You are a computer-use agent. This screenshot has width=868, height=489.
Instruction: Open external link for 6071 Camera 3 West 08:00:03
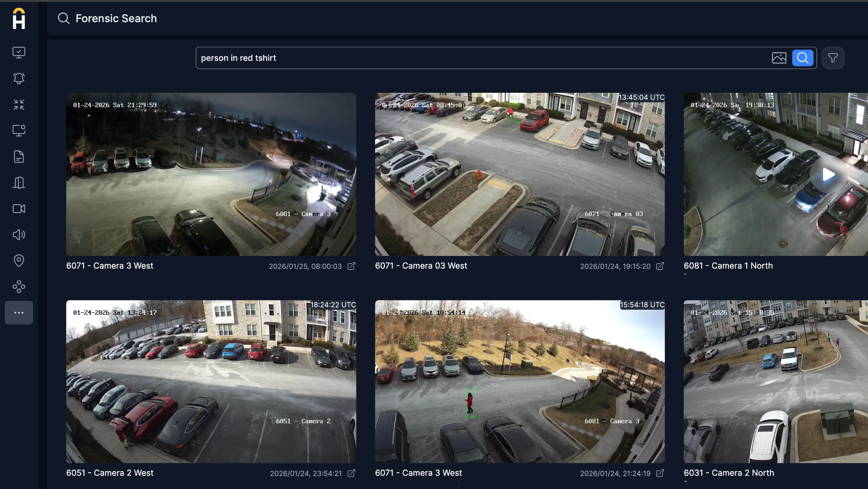tap(351, 266)
